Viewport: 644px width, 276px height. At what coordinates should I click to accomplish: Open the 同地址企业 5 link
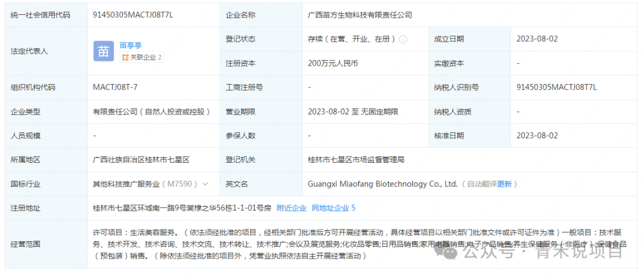coord(333,208)
